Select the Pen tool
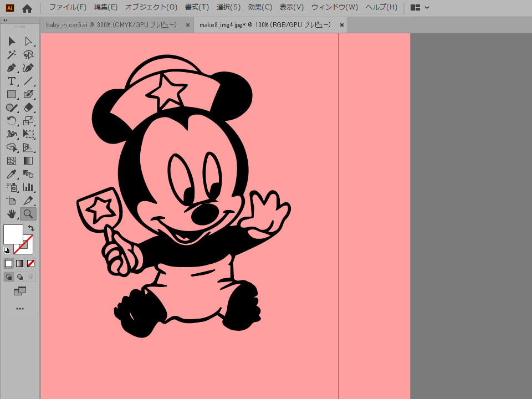Viewport: 532px width, 399px height. pyautogui.click(x=12, y=68)
